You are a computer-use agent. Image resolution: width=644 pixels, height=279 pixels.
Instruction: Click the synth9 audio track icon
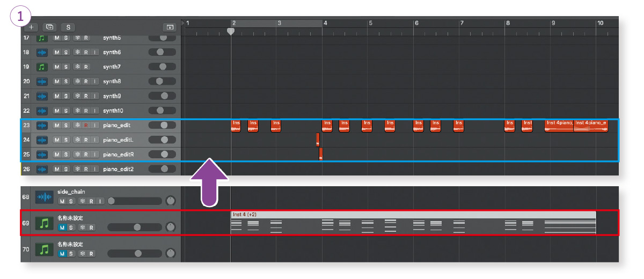(x=42, y=96)
